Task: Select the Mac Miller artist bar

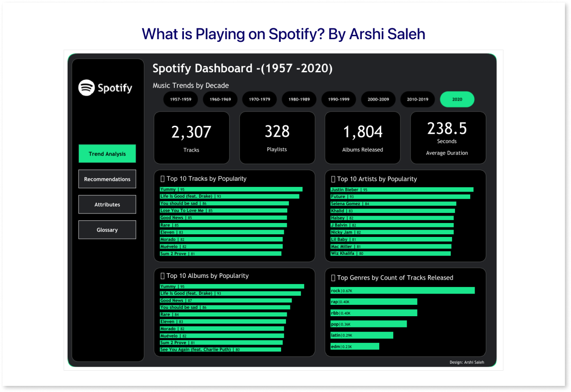Action: [391, 247]
